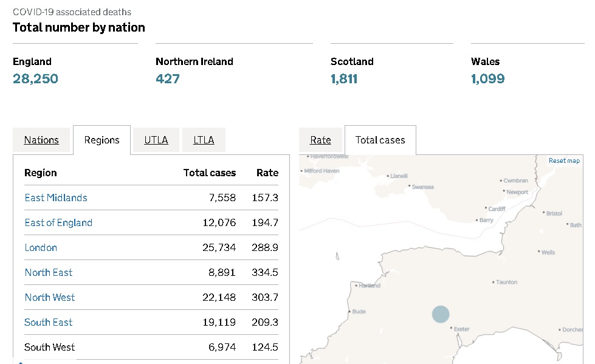Click the Rate column header
The image size is (595, 364).
tap(267, 173)
